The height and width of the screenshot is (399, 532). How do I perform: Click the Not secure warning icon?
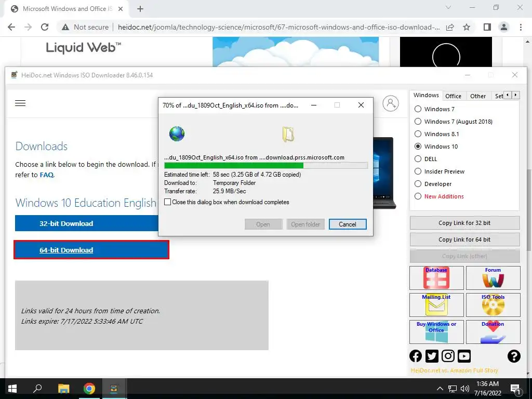[65, 27]
